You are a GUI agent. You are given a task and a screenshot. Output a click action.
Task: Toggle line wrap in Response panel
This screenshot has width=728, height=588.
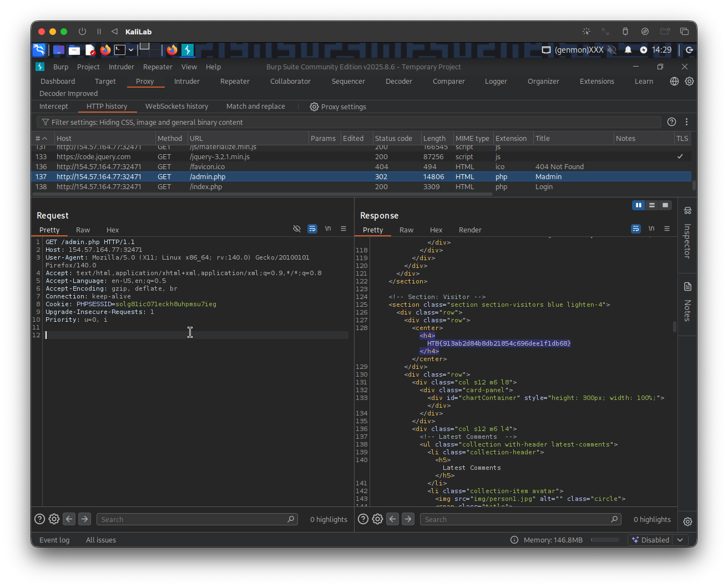coord(636,229)
